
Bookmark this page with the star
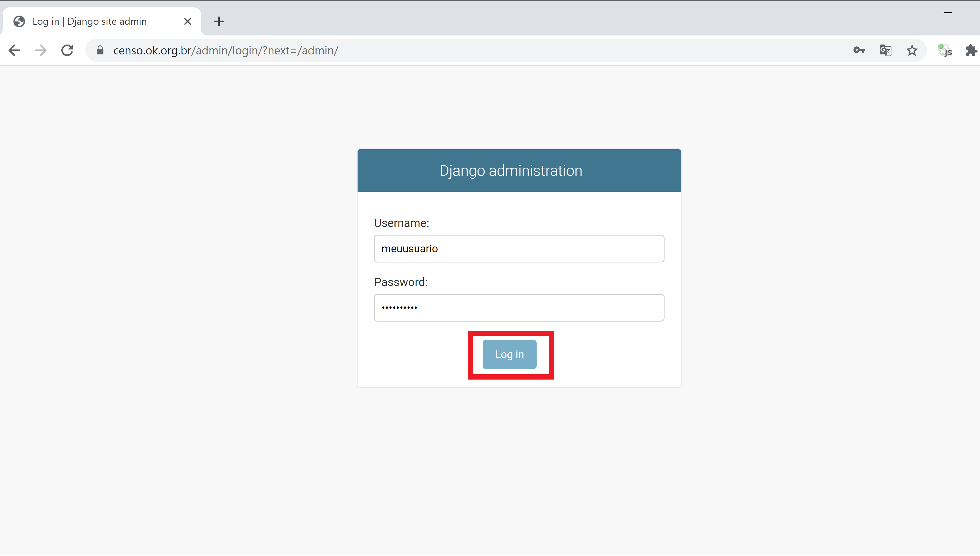point(912,50)
